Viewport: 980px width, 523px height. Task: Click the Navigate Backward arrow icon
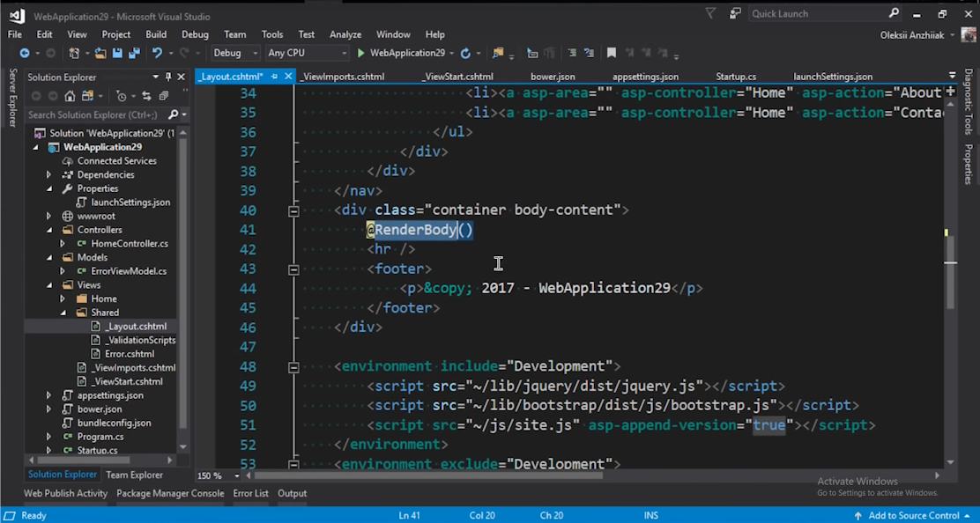point(25,54)
